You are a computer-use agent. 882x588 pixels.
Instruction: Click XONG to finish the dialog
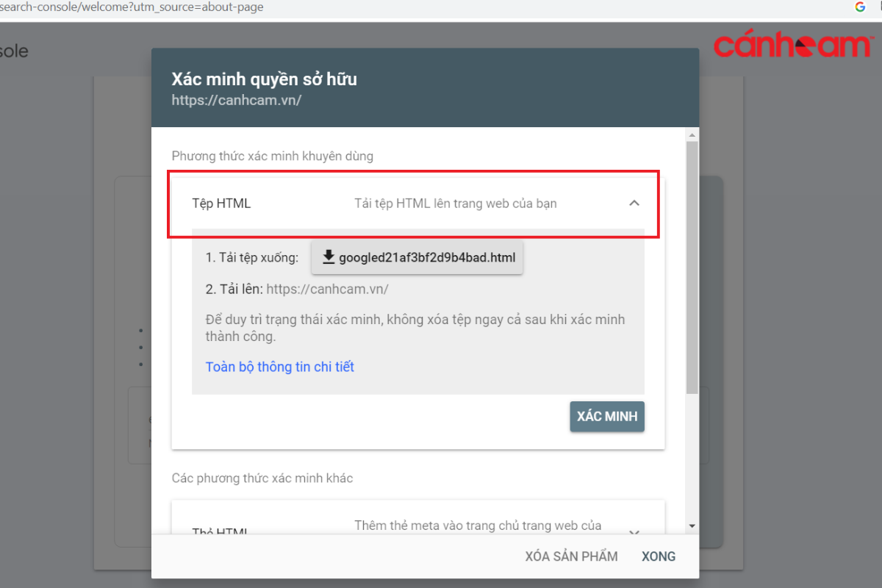point(659,556)
